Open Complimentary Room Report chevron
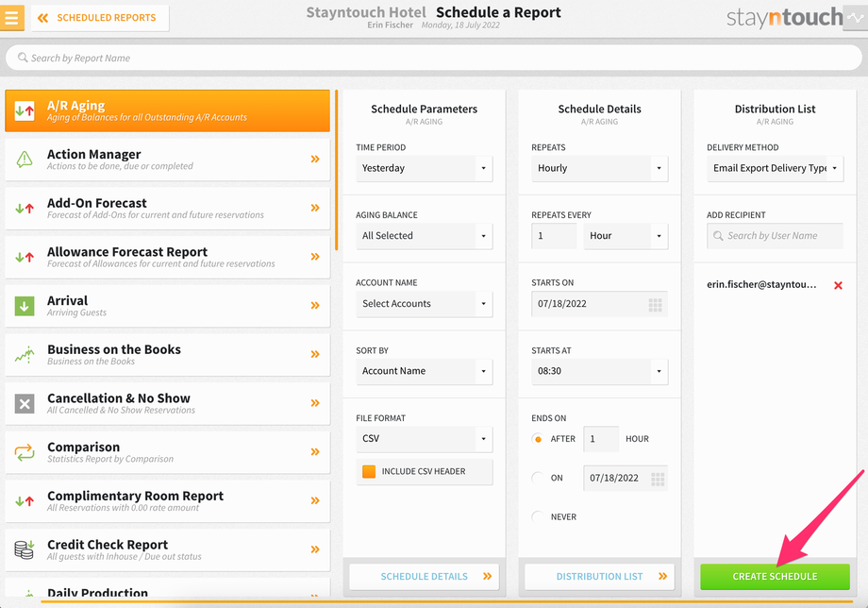 pyautogui.click(x=315, y=500)
